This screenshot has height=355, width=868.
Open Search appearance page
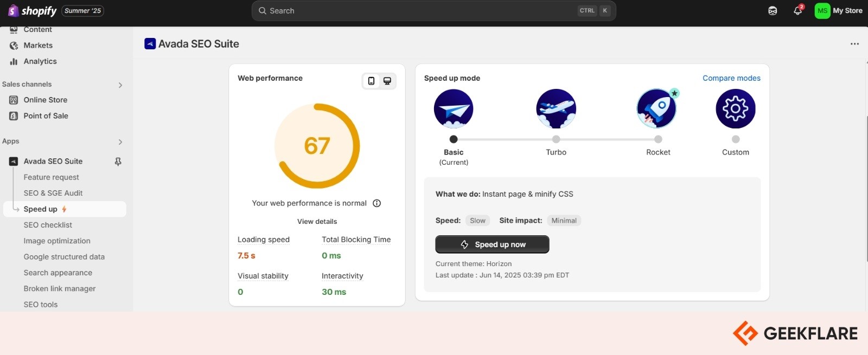coord(58,273)
